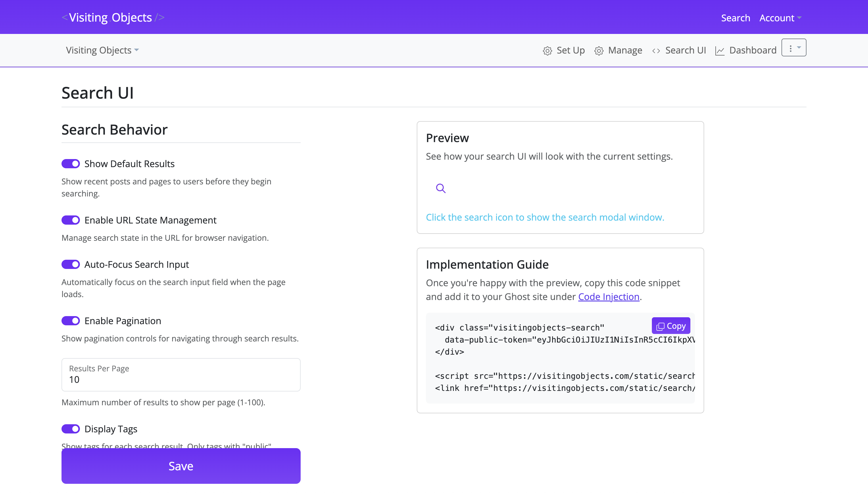Turn off Enable URL State Management
Screen dimensions: 868x493
click(70, 220)
